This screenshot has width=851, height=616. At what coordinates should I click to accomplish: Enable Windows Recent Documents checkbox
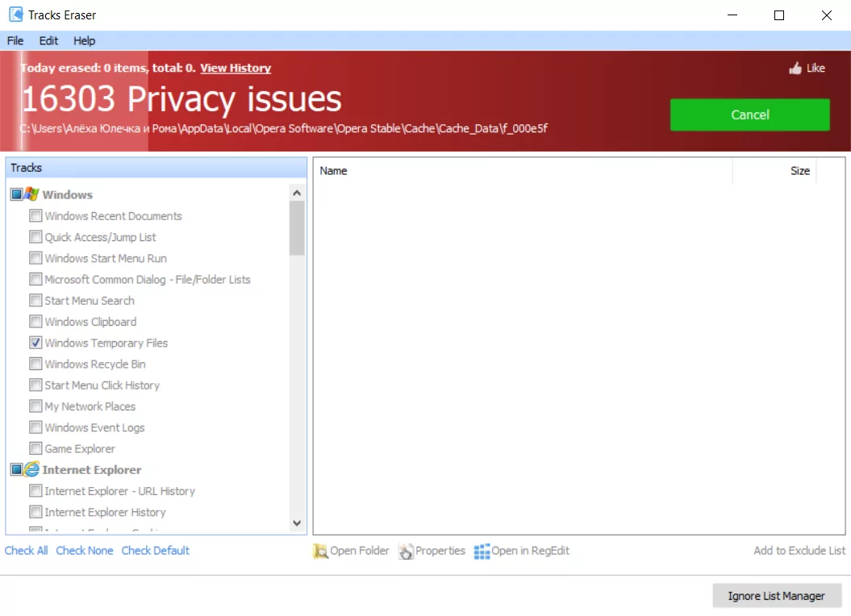point(35,215)
